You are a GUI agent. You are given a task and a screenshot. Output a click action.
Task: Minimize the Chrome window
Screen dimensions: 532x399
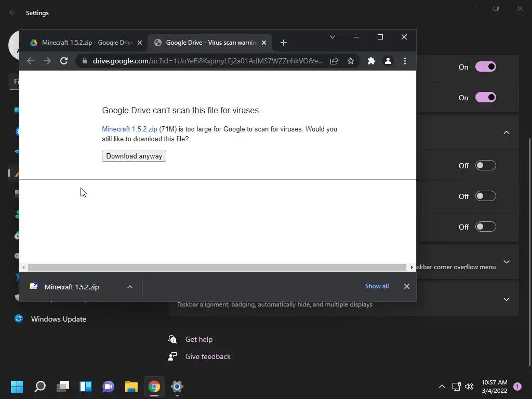(x=356, y=37)
